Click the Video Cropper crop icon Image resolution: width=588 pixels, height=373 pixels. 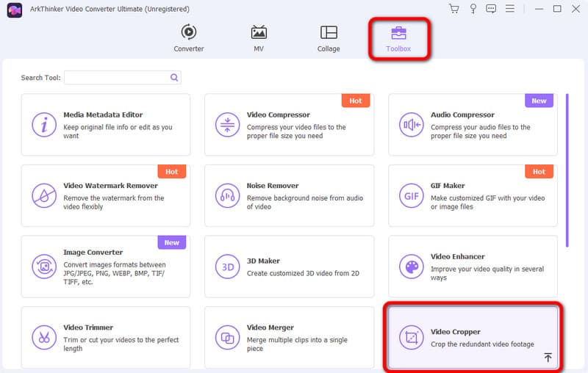coord(412,338)
